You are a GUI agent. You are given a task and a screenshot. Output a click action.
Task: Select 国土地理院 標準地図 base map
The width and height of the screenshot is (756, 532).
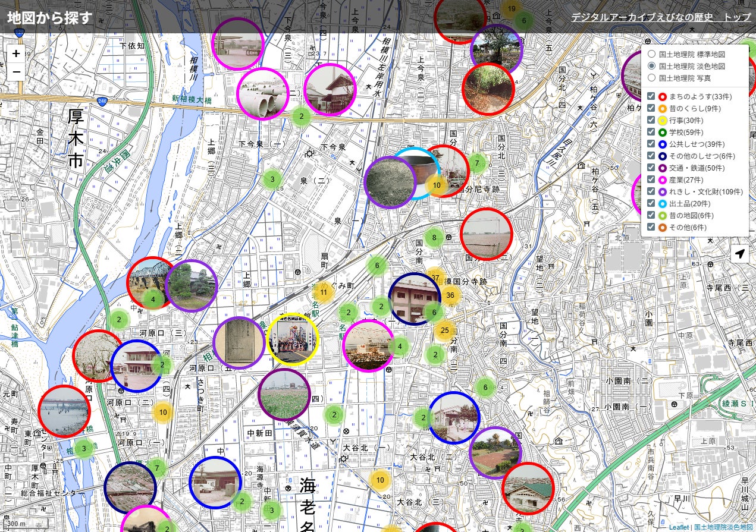coord(651,53)
